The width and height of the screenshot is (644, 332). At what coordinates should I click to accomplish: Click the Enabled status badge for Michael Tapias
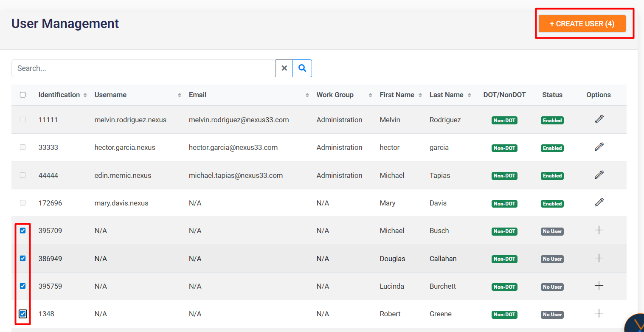click(552, 176)
